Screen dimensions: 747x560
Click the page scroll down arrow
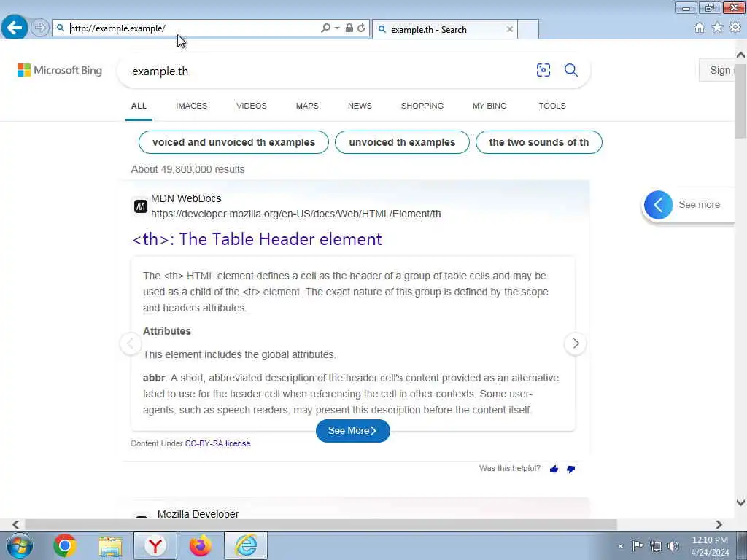[x=740, y=502]
